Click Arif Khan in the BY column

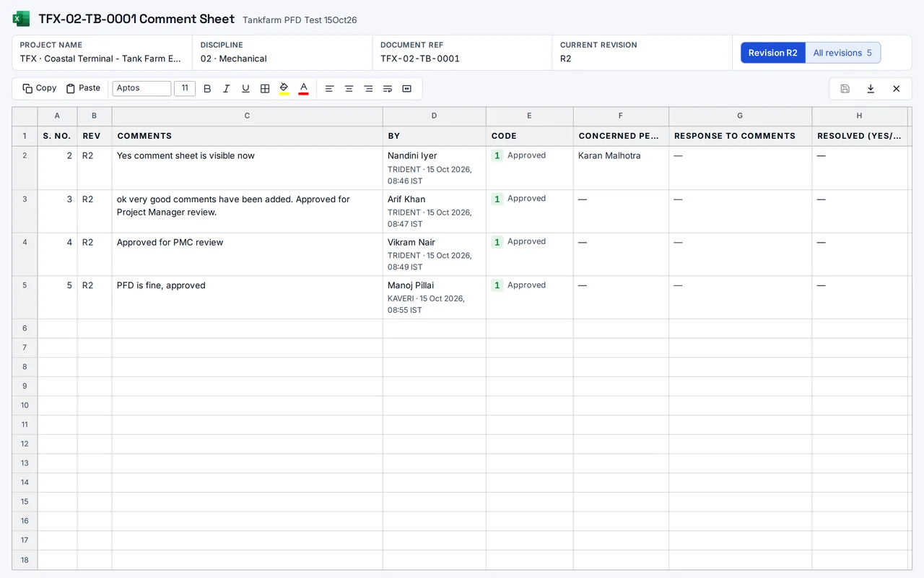pos(406,199)
